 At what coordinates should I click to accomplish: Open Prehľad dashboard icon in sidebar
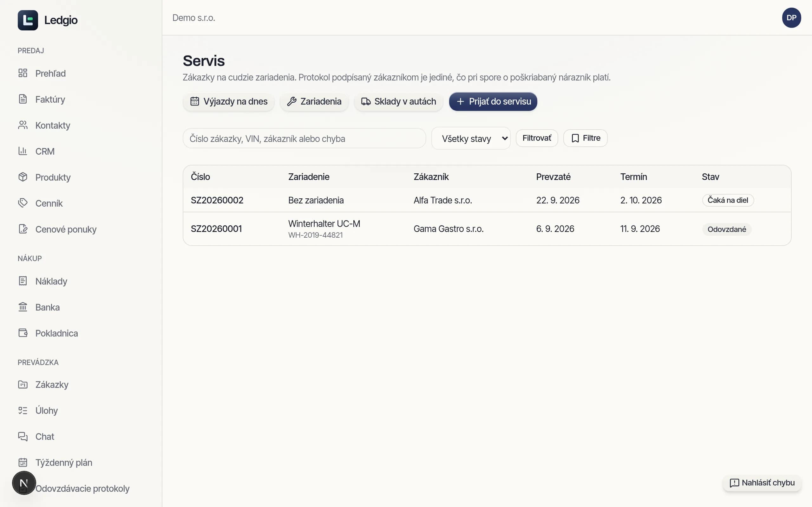(x=23, y=73)
